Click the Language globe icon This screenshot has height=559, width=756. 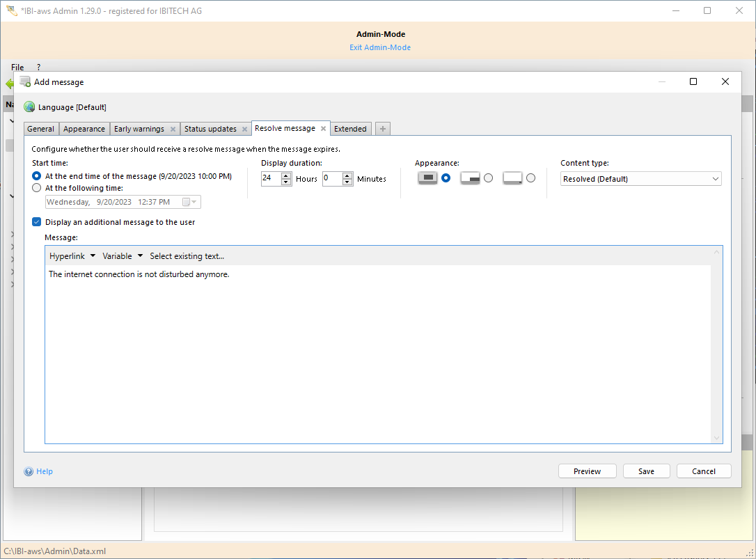pyautogui.click(x=29, y=107)
